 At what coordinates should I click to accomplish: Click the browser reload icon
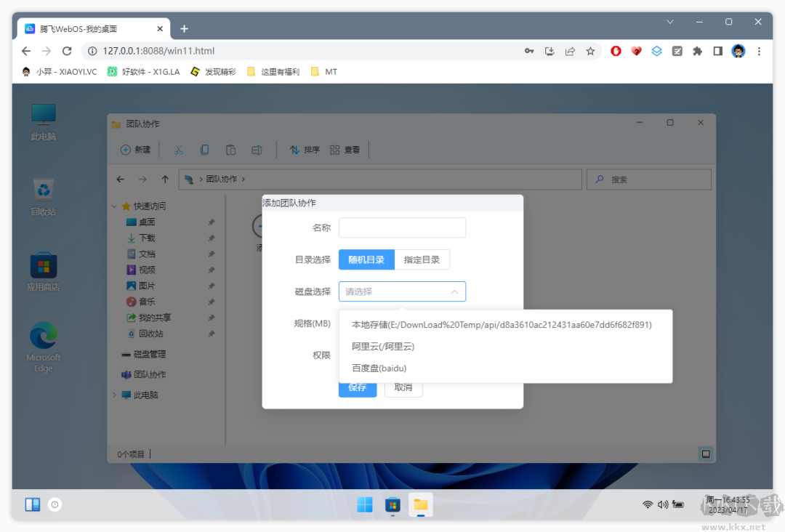point(67,51)
